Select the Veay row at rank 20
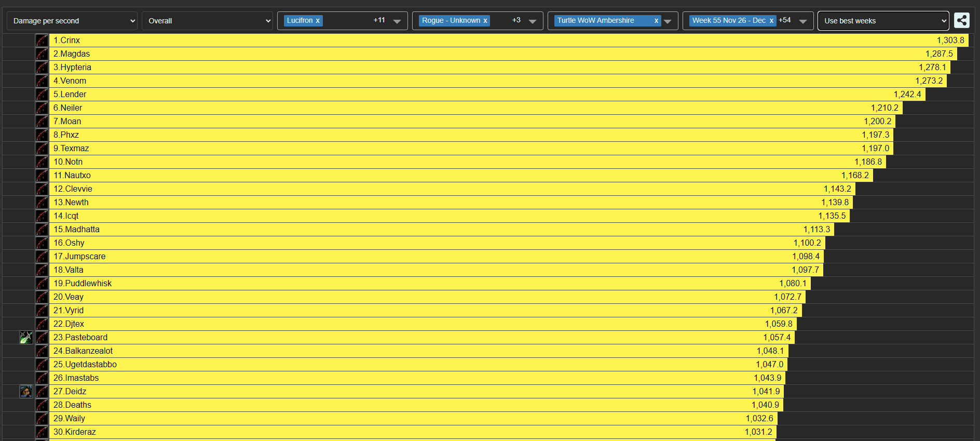Viewport: 980px width, 441px height. 427,297
